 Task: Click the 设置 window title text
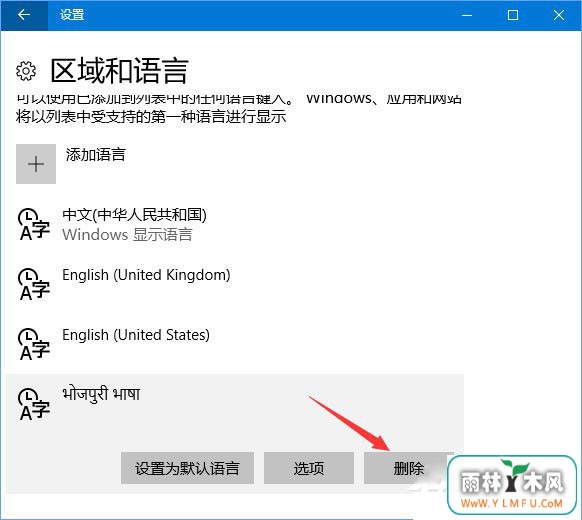tap(72, 15)
